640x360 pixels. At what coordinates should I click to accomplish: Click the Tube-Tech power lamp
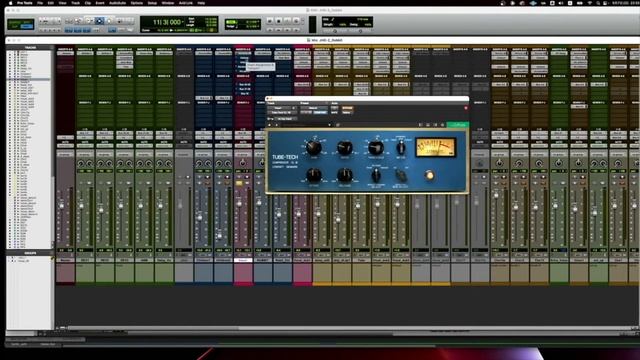click(429, 176)
